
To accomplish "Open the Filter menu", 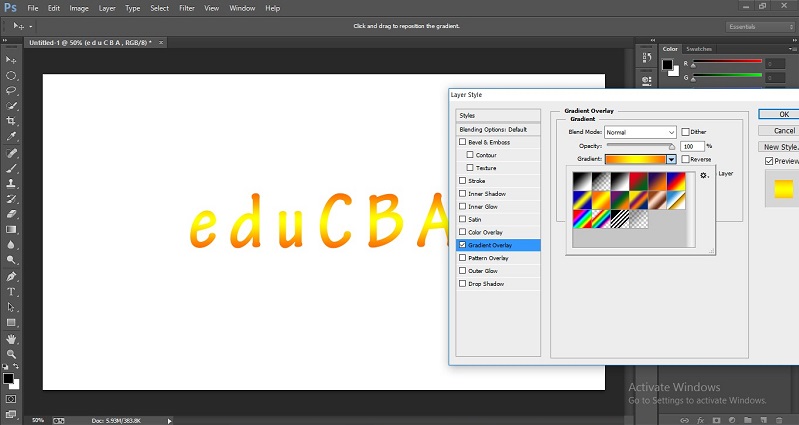I will click(x=187, y=8).
